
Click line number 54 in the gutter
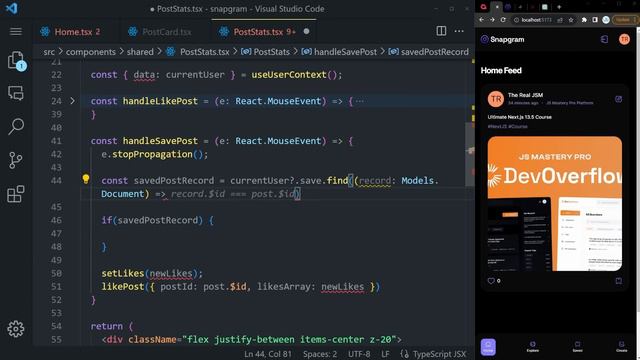coord(56,326)
